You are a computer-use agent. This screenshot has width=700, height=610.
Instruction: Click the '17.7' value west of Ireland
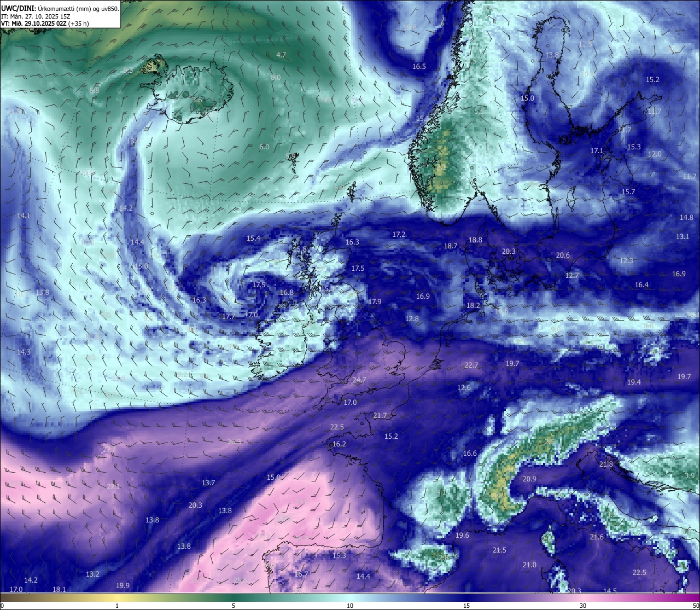229,316
